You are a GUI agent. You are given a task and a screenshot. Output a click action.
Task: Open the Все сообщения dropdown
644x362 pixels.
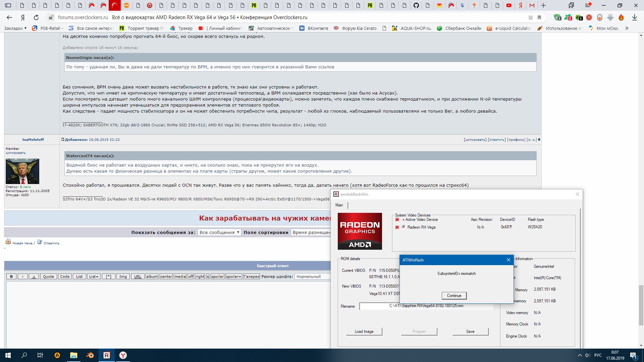click(x=219, y=232)
